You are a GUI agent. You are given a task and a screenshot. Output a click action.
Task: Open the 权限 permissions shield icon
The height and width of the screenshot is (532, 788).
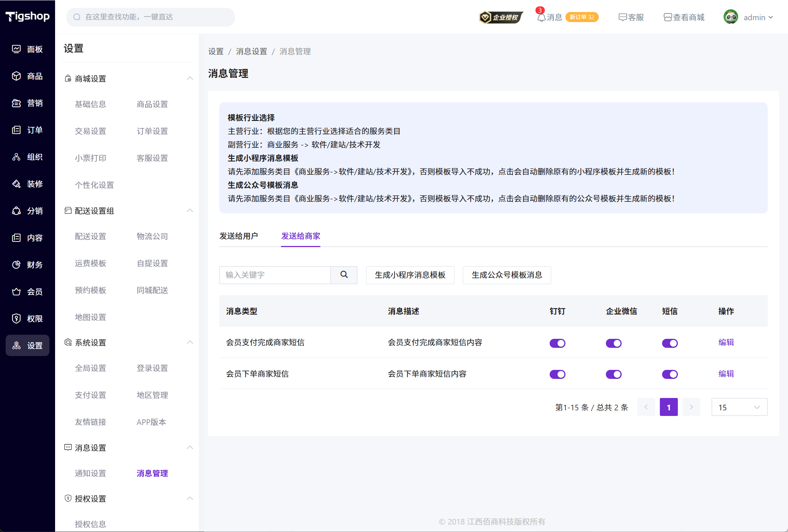click(x=16, y=319)
